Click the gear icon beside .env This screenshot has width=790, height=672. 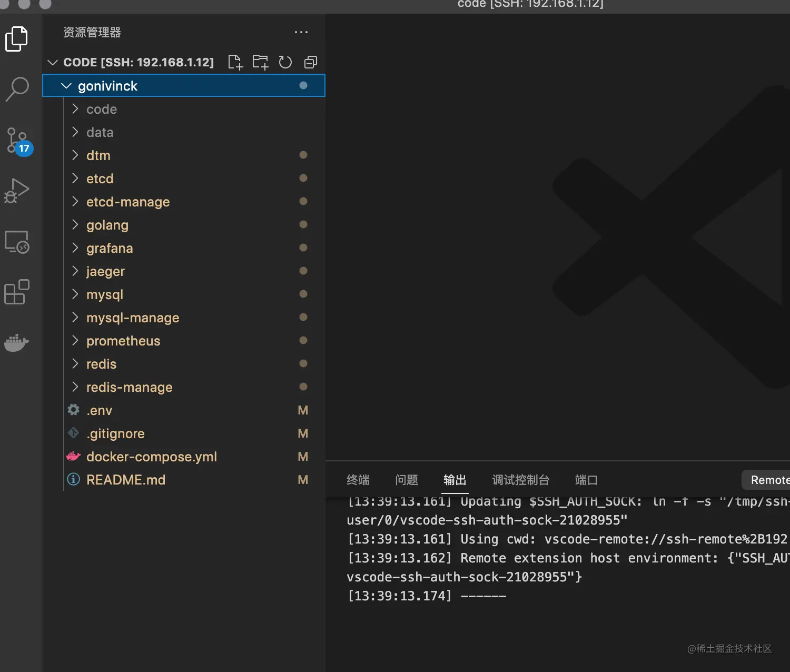coord(74,410)
